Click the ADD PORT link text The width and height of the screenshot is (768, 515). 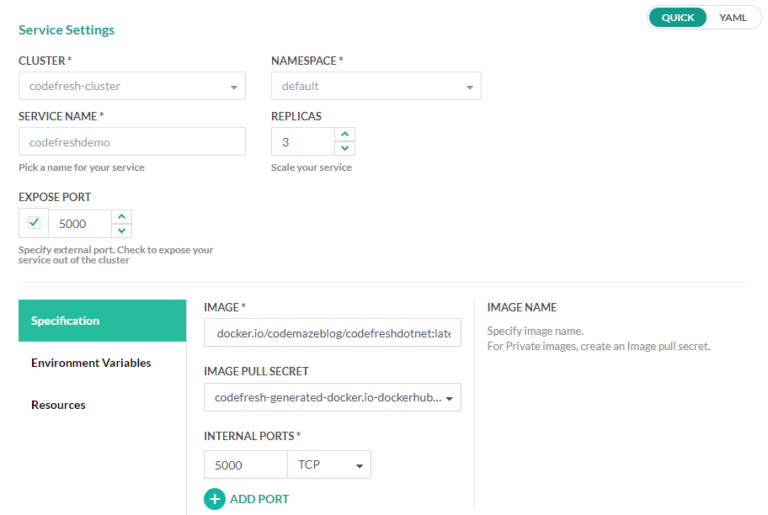(x=259, y=498)
